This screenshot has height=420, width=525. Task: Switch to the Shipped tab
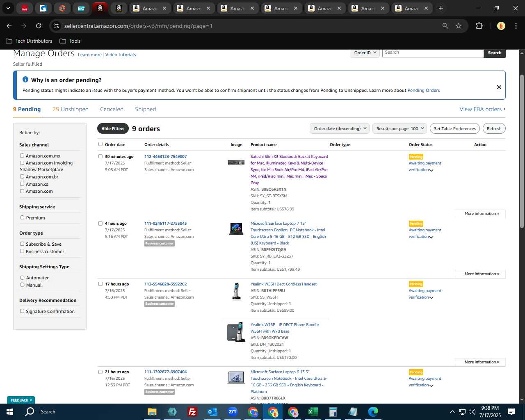pos(146,109)
